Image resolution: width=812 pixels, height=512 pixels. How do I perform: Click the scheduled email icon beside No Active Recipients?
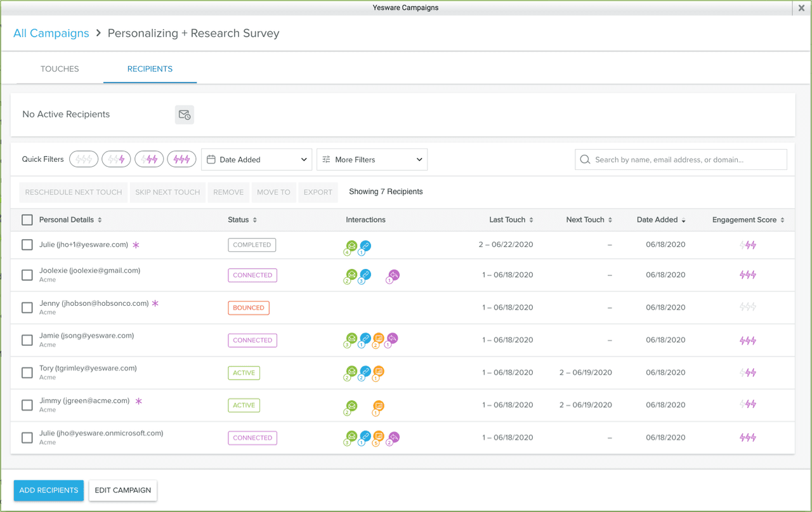[185, 115]
